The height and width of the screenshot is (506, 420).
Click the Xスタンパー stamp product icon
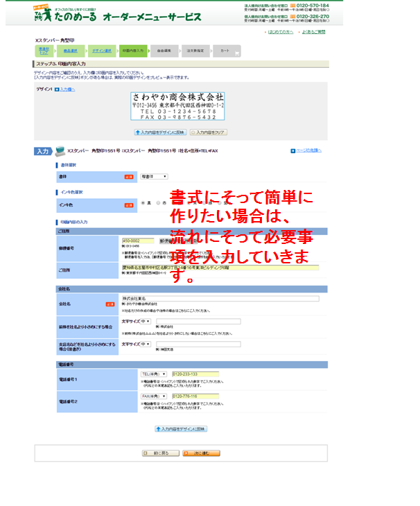[60, 151]
